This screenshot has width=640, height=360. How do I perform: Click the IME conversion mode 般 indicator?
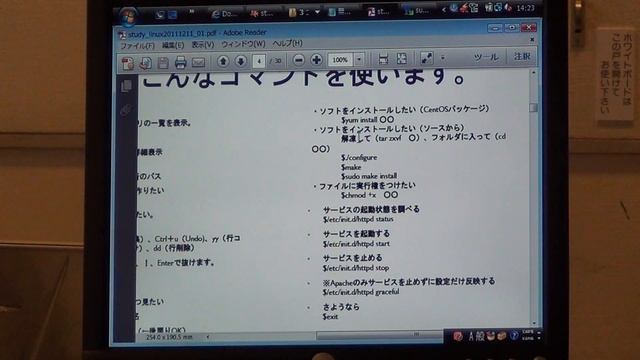[480, 336]
